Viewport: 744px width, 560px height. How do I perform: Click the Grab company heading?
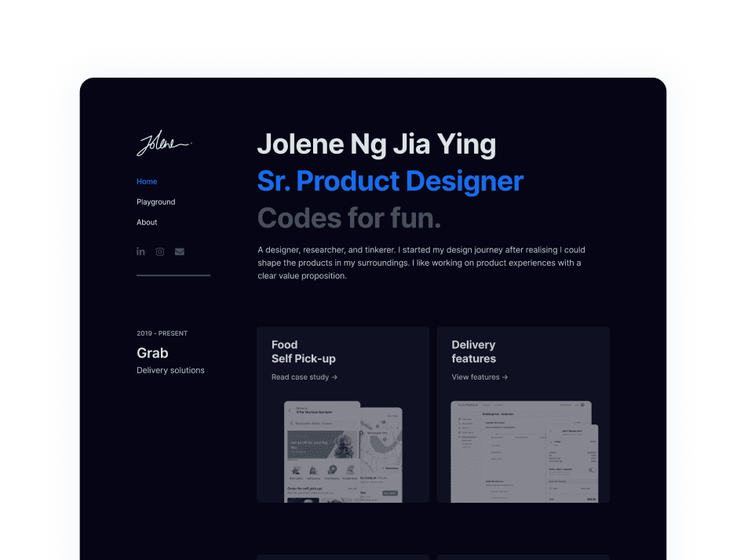(x=152, y=353)
